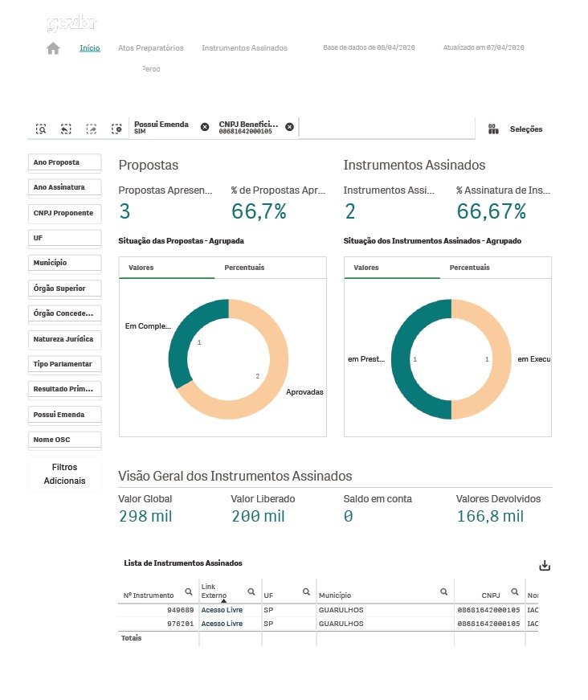Go to Atos Preparatórios page
The height and width of the screenshot is (700, 588).
151,48
